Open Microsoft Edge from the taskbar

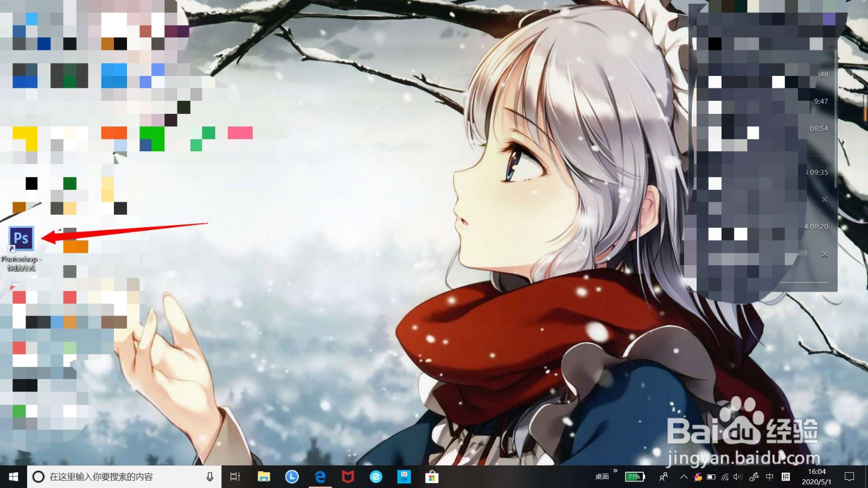click(x=320, y=477)
